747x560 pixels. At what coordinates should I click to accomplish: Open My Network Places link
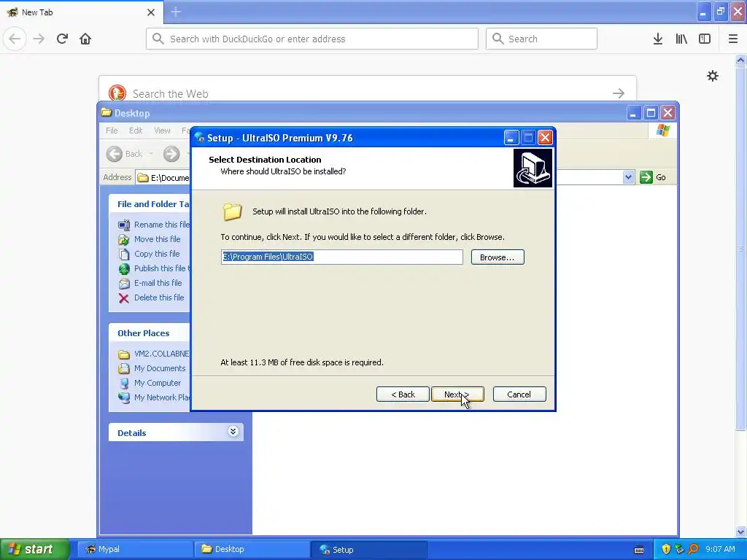tap(161, 397)
